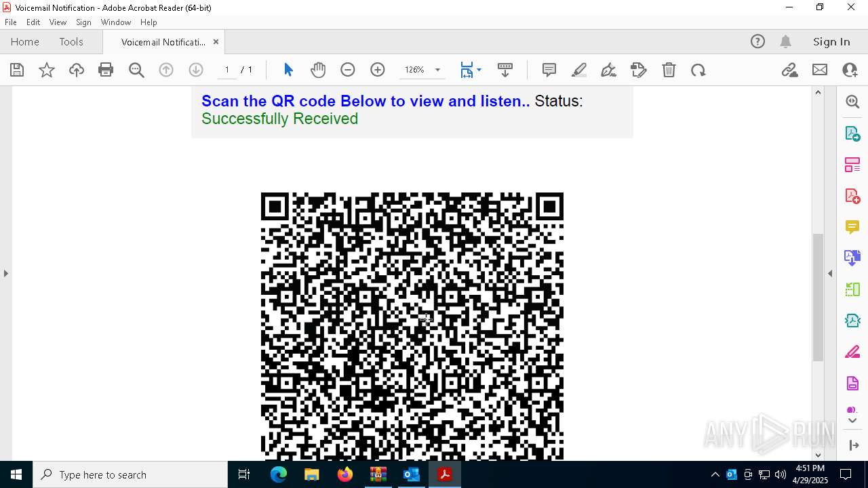This screenshot has height=488, width=868.
Task: Click the scrollbar up arrow
Action: coord(818,92)
